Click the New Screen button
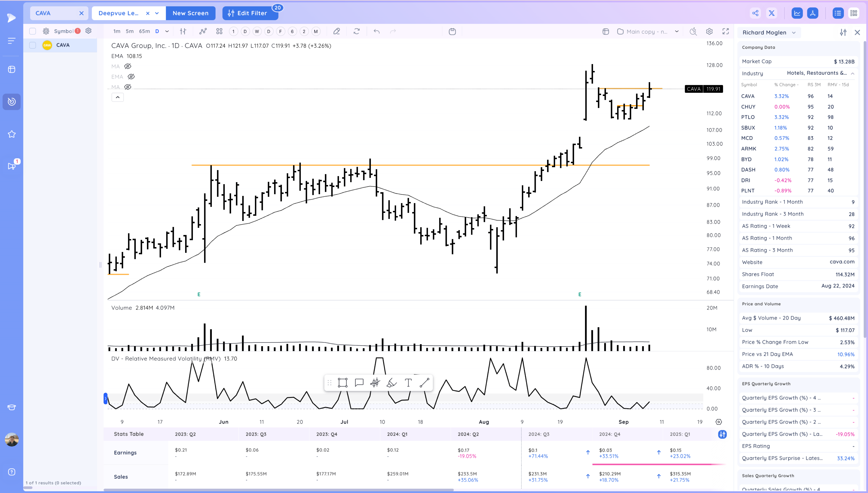 click(x=191, y=13)
